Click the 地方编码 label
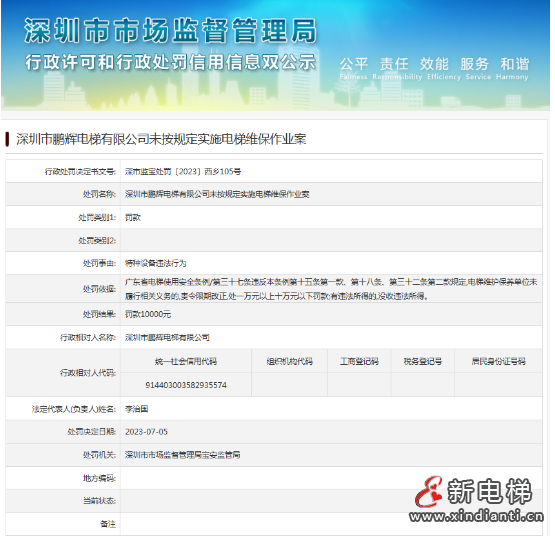The width and height of the screenshot is (555, 536). [99, 478]
